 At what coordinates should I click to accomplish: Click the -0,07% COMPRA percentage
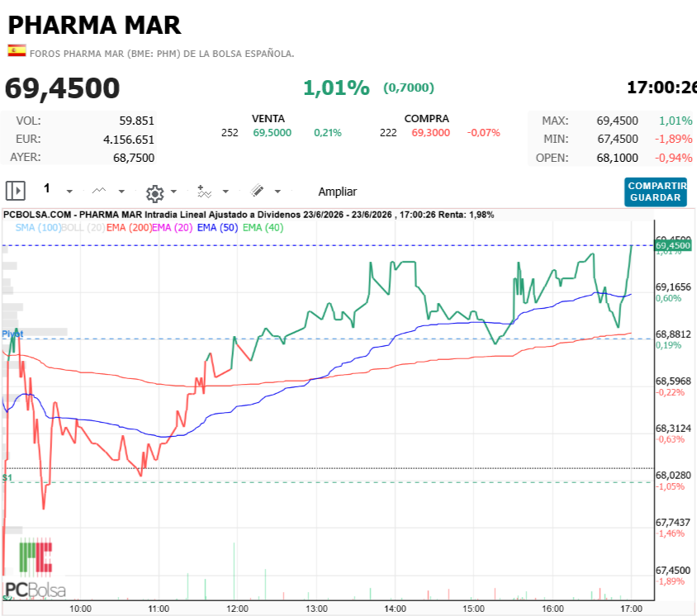(483, 133)
